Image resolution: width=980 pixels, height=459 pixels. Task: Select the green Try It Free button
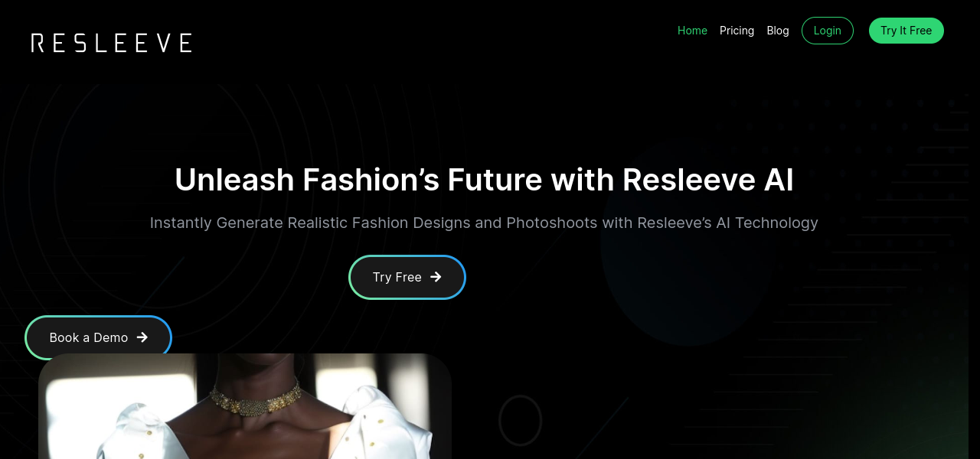click(906, 31)
